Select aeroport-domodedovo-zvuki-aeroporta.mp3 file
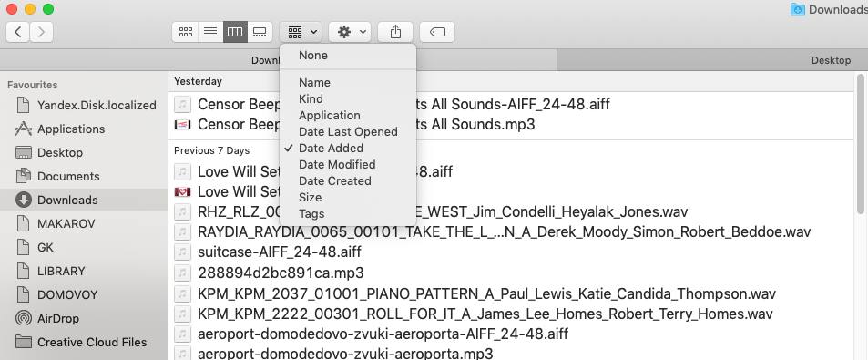 [x=345, y=354]
